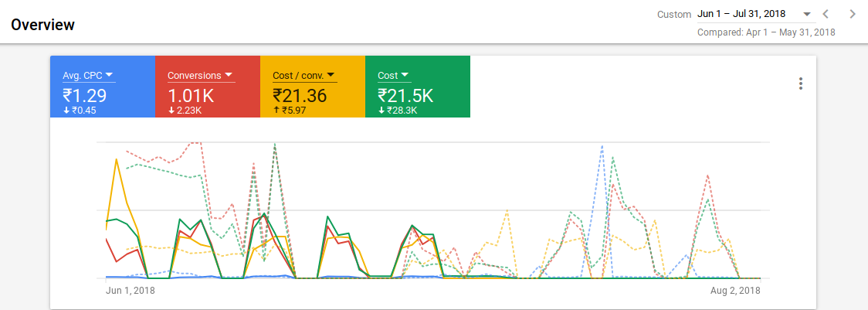Image resolution: width=868 pixels, height=310 pixels.
Task: Click the Jun 1, 2018 axis label
Action: click(130, 290)
